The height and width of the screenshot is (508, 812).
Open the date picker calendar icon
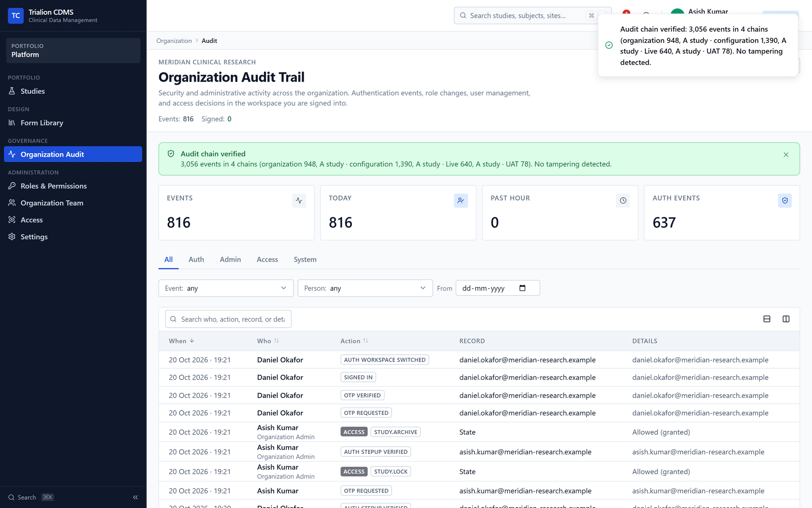pos(523,288)
